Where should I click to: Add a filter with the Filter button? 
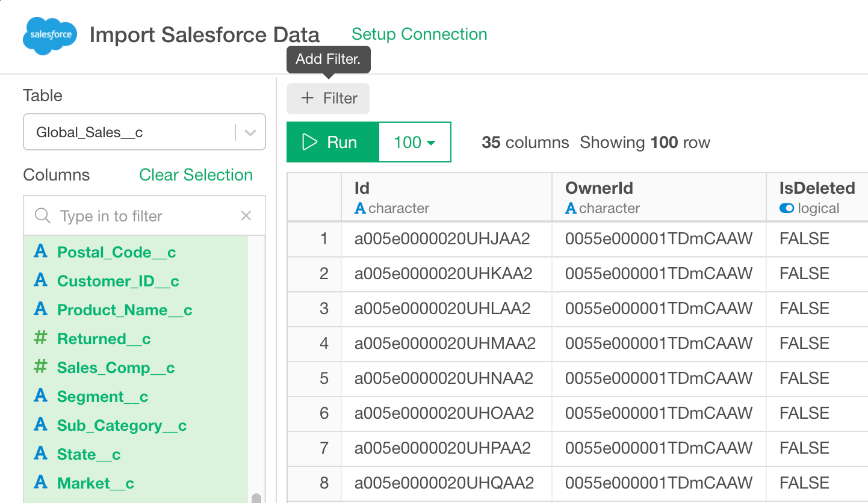click(x=328, y=98)
